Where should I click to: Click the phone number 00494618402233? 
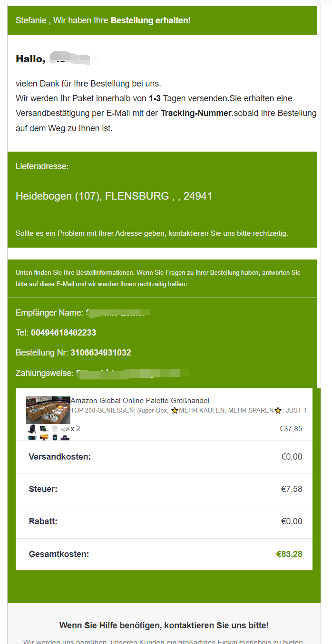(x=63, y=333)
